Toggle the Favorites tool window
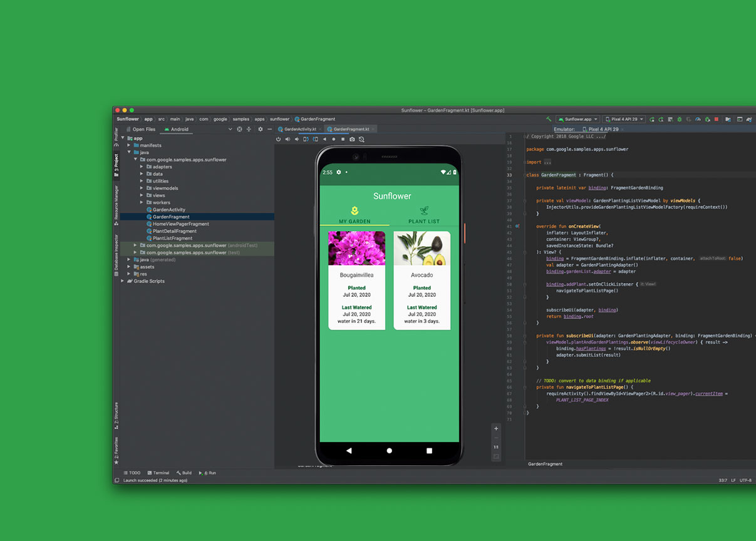 (x=116, y=451)
